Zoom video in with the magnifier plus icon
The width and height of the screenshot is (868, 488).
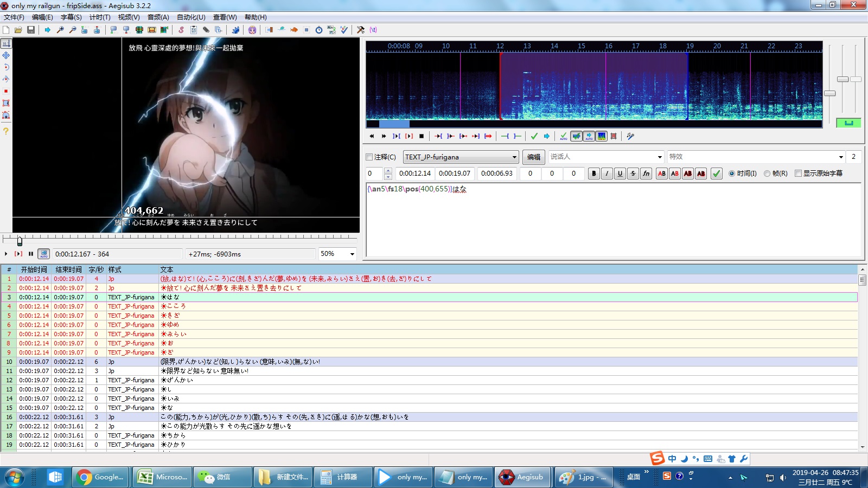pyautogui.click(x=60, y=30)
